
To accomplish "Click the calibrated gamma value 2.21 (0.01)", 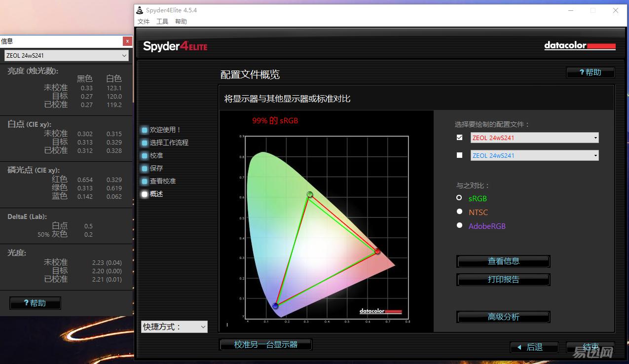I will tap(107, 279).
